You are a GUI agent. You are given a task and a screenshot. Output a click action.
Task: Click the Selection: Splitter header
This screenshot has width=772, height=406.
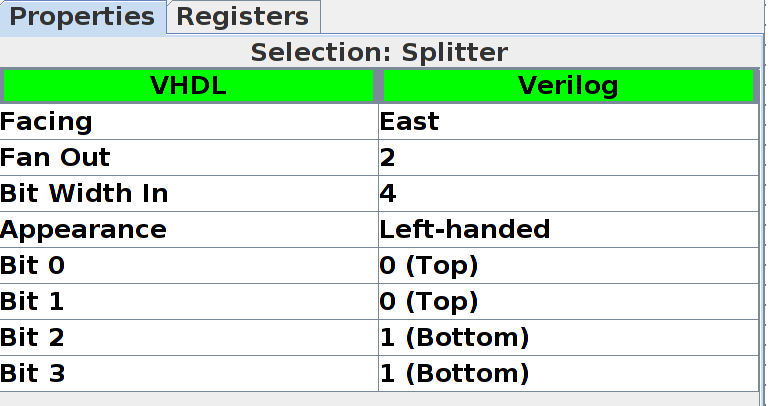(379, 52)
